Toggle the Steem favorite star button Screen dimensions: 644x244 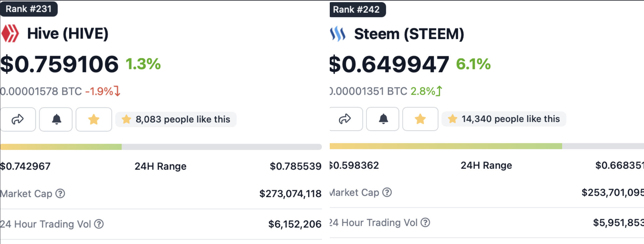click(x=420, y=119)
